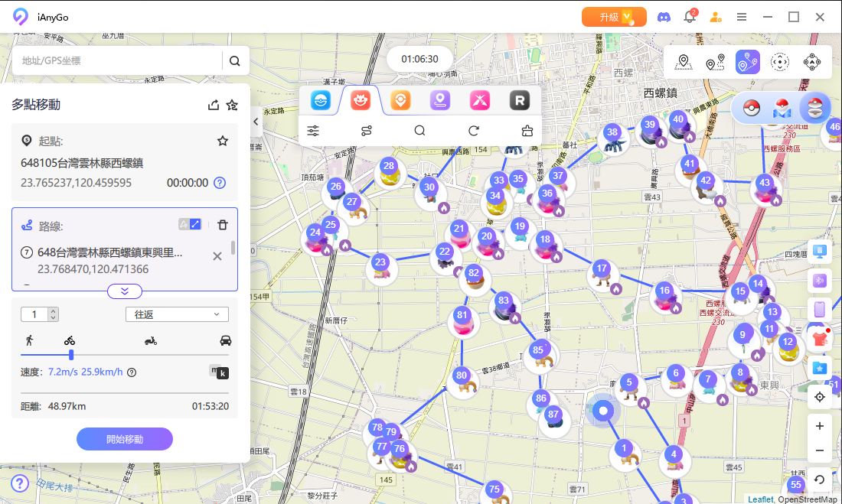Click the route list scrollbar
Screen dimensions: 842x504
click(x=233, y=248)
